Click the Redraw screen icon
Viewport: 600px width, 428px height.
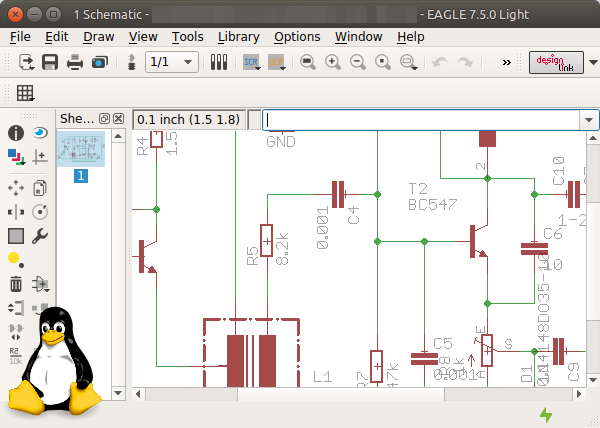[382, 62]
